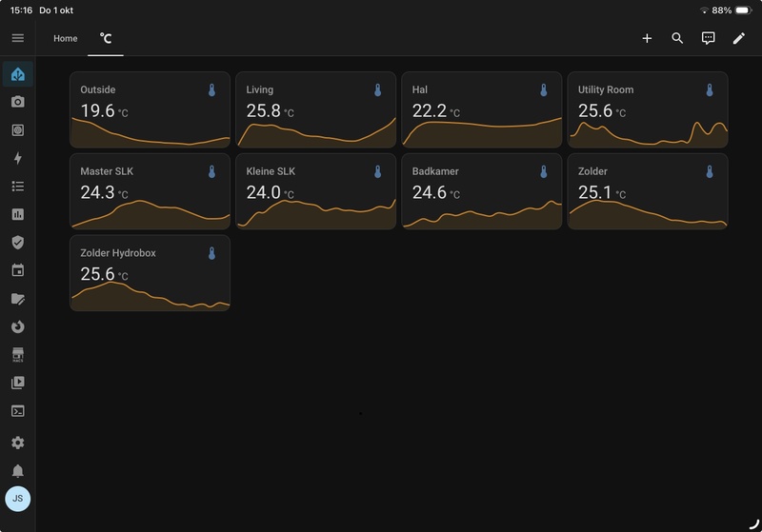Open the Kleine SLK 24.0 °C value
The image size is (762, 532).
270,192
